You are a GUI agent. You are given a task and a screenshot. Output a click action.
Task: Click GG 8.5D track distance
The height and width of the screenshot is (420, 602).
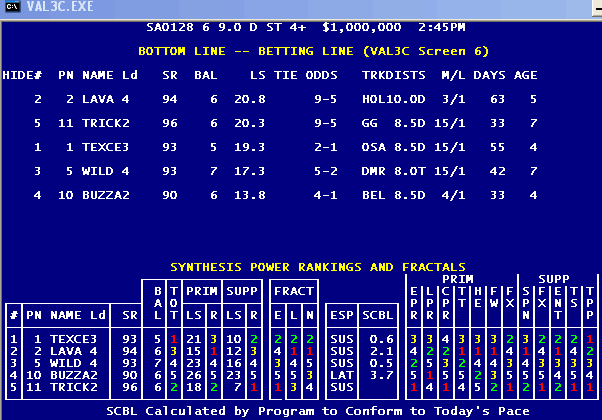coord(394,123)
